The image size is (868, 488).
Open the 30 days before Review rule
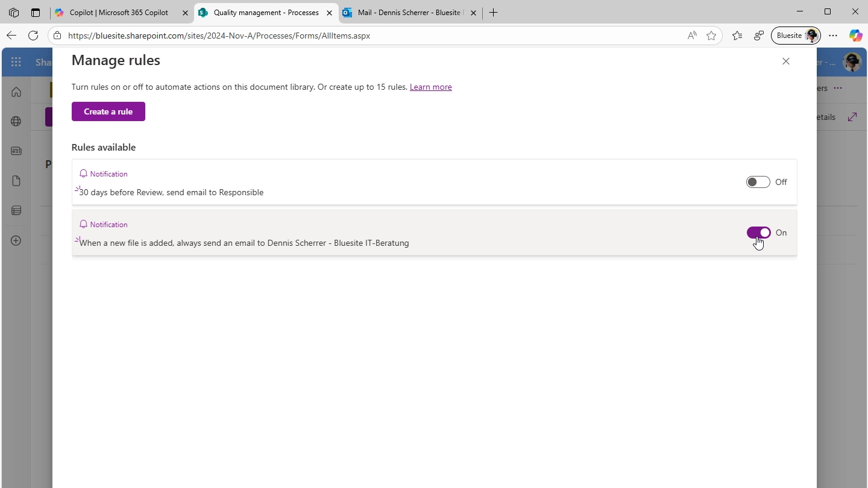pos(434,182)
